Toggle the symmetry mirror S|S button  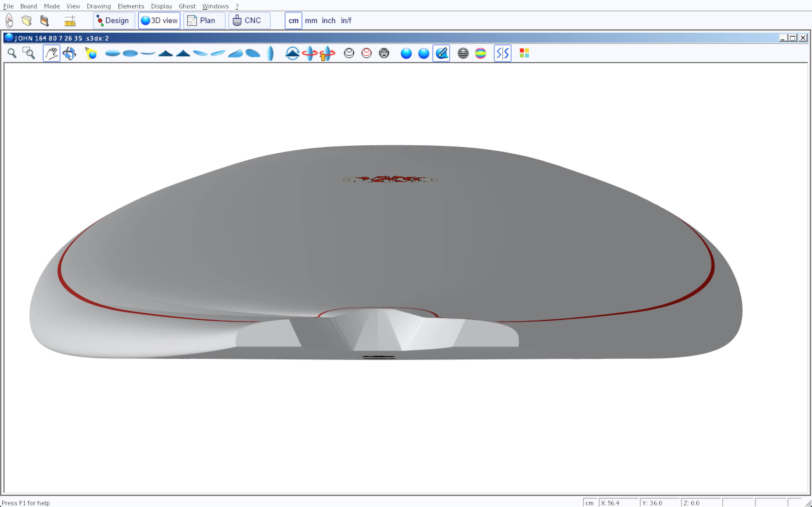point(502,53)
